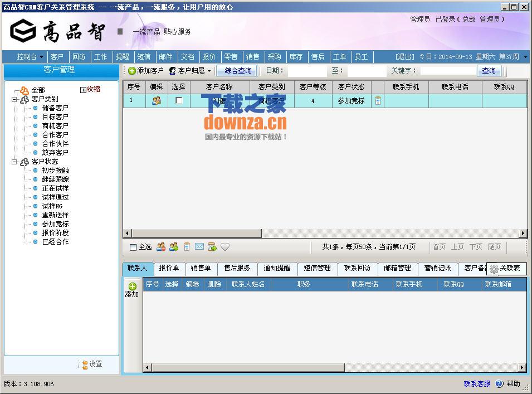Click the phone icon in customer row 1

pyautogui.click(x=378, y=101)
